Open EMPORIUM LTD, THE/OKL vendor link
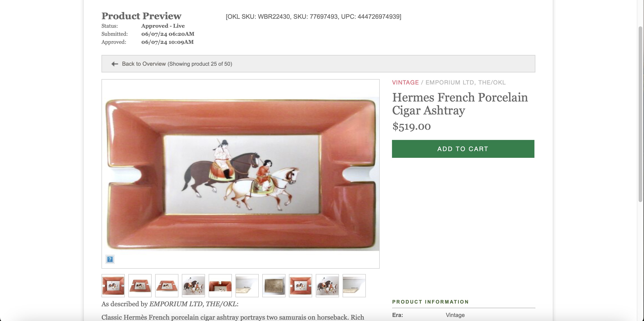Screen dimensions: 644x321 [x=466, y=82]
